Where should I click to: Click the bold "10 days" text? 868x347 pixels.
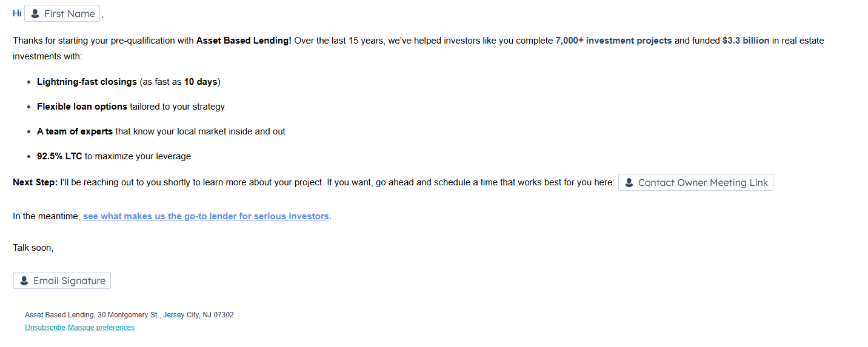pos(201,82)
